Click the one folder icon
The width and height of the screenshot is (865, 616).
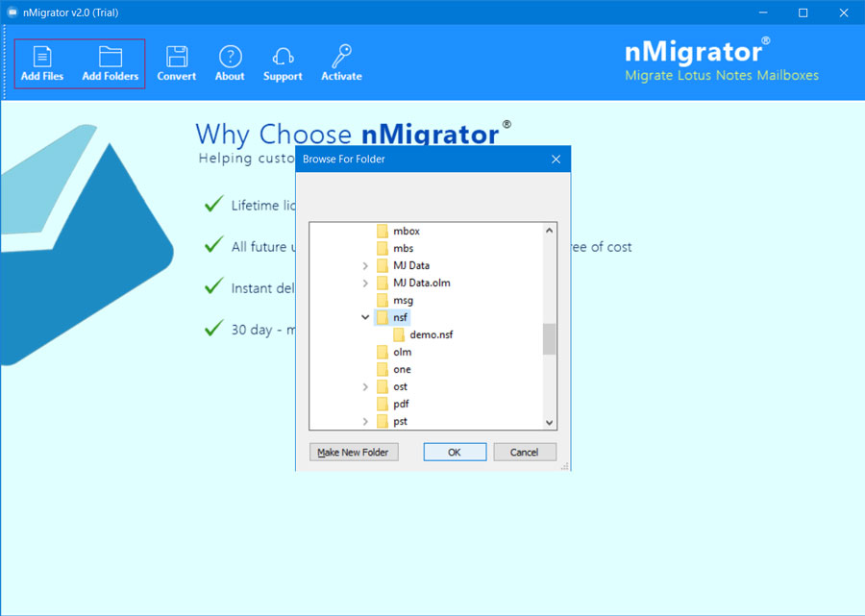(x=383, y=369)
